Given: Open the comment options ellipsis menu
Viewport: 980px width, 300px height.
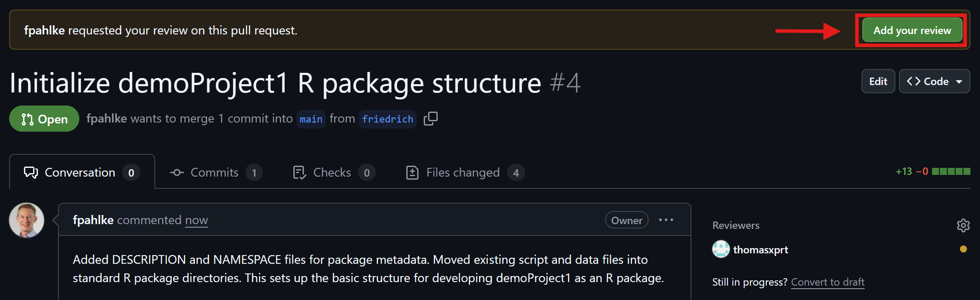Looking at the screenshot, I should pos(666,220).
